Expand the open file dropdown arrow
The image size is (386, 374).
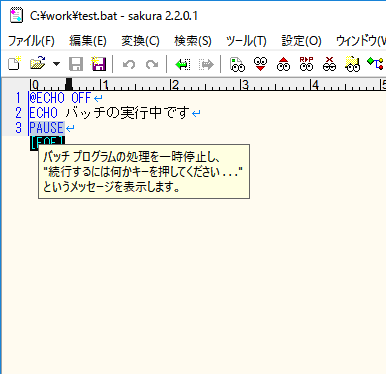point(56,64)
